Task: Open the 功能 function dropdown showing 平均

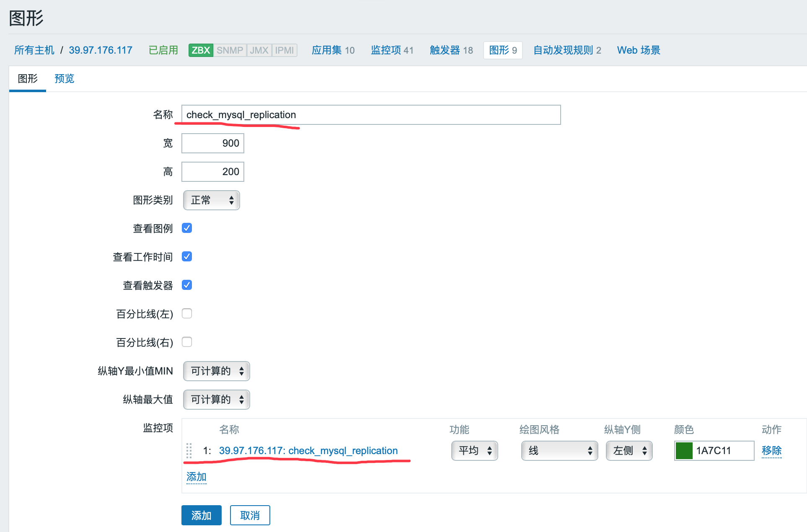Action: point(474,451)
